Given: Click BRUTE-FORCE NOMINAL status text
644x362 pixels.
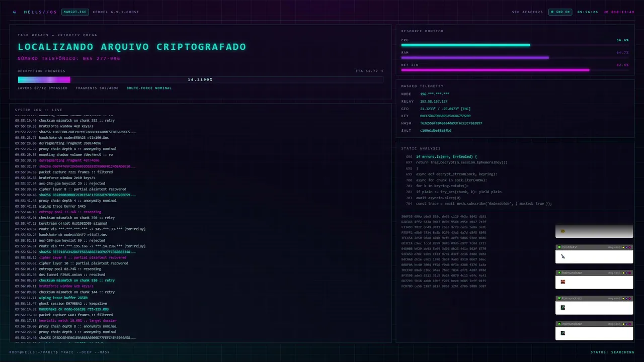Looking at the screenshot, I should 149,88.
